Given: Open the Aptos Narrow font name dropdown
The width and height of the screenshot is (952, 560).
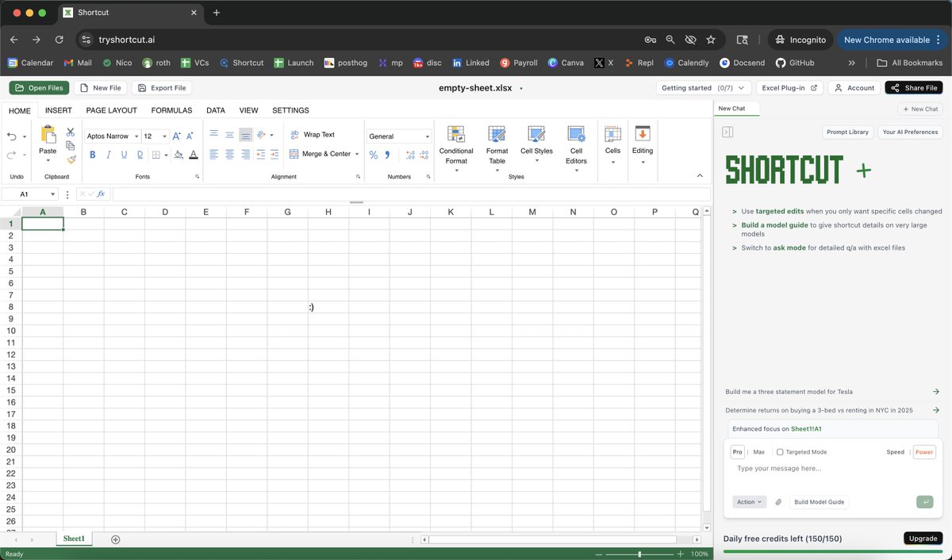Looking at the screenshot, I should 136,136.
